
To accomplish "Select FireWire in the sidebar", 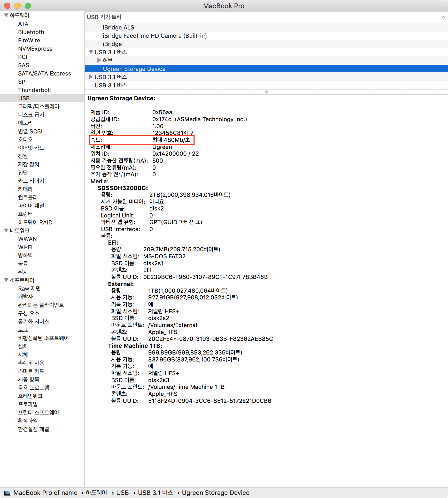I will coord(29,40).
